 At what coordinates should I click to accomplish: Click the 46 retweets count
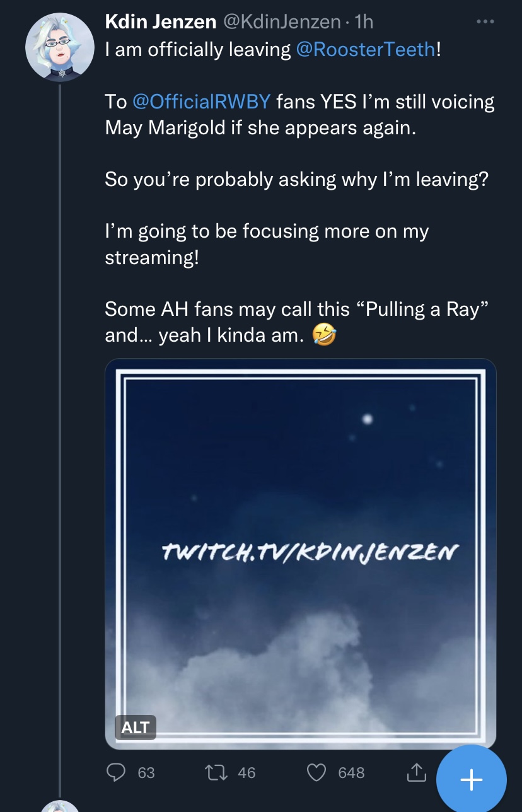246,772
